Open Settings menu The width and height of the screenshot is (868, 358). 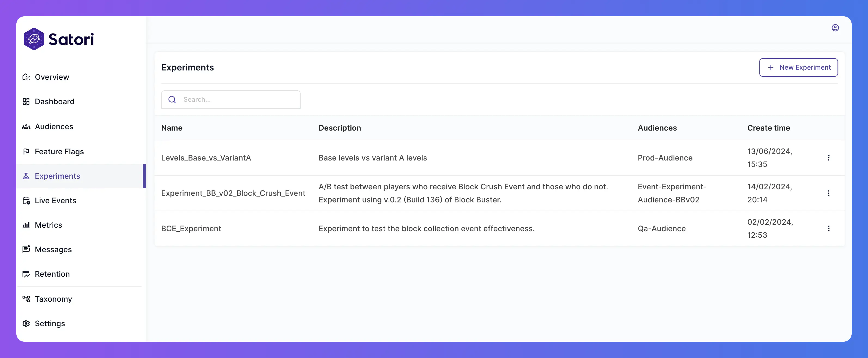pos(49,323)
